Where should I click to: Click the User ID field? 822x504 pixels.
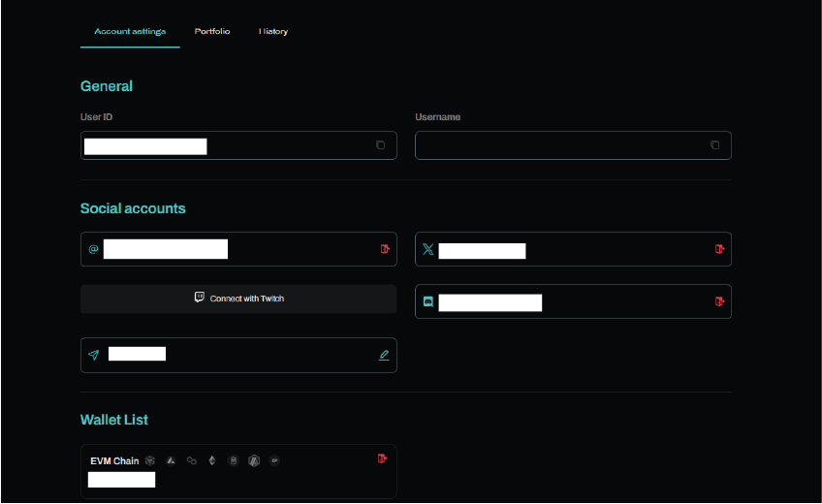tap(238, 145)
